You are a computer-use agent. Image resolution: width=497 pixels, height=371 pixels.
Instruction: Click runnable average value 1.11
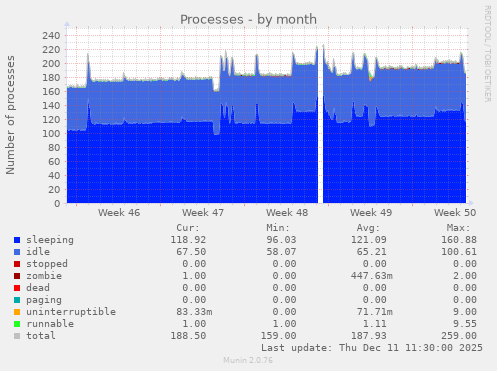tap(375, 324)
